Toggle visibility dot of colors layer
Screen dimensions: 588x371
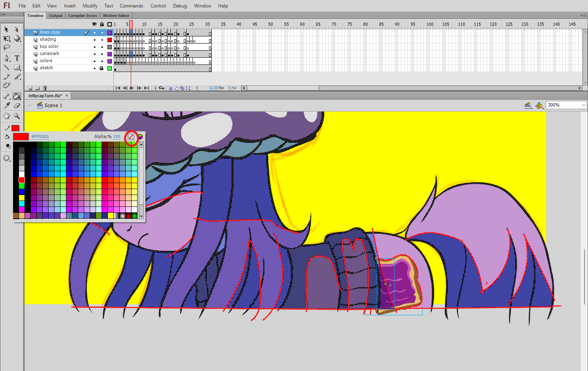click(94, 61)
